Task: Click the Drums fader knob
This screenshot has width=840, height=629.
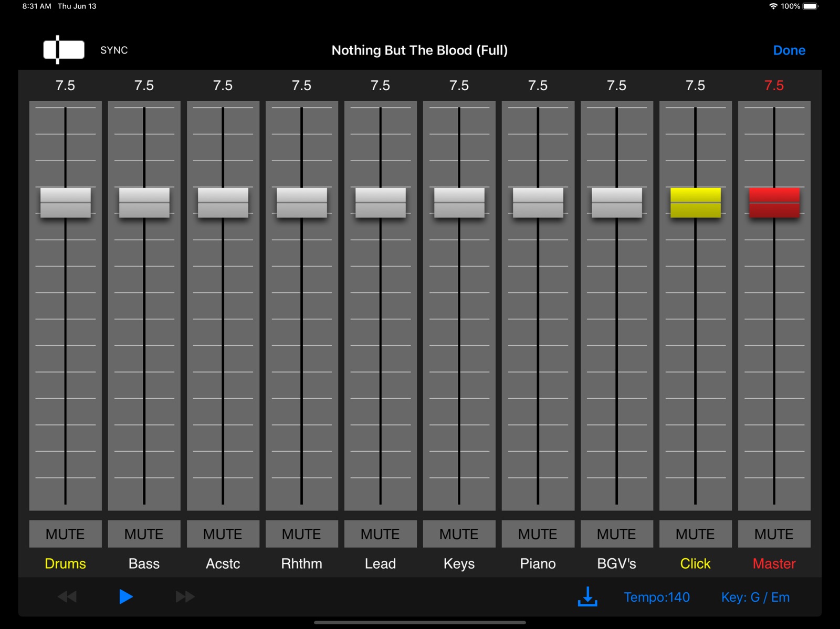Action: click(66, 202)
